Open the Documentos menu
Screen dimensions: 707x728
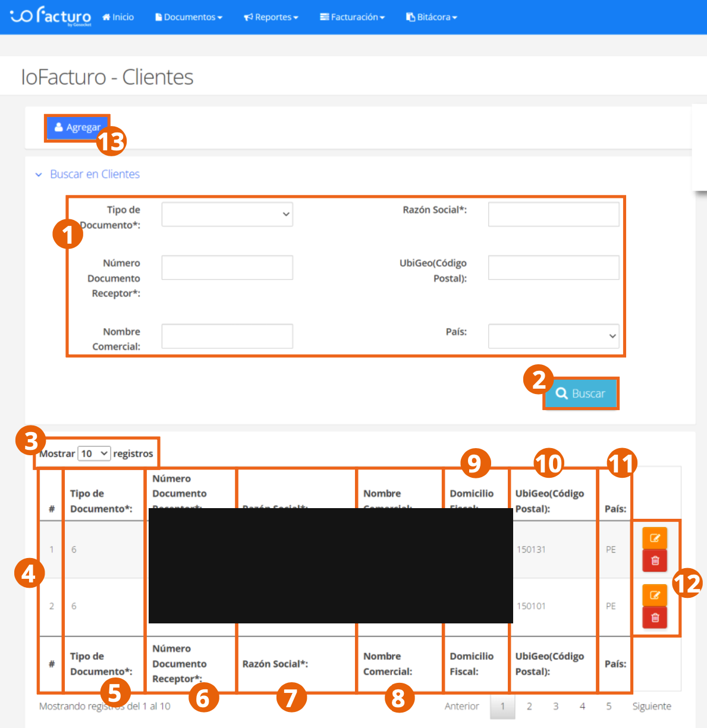(188, 17)
